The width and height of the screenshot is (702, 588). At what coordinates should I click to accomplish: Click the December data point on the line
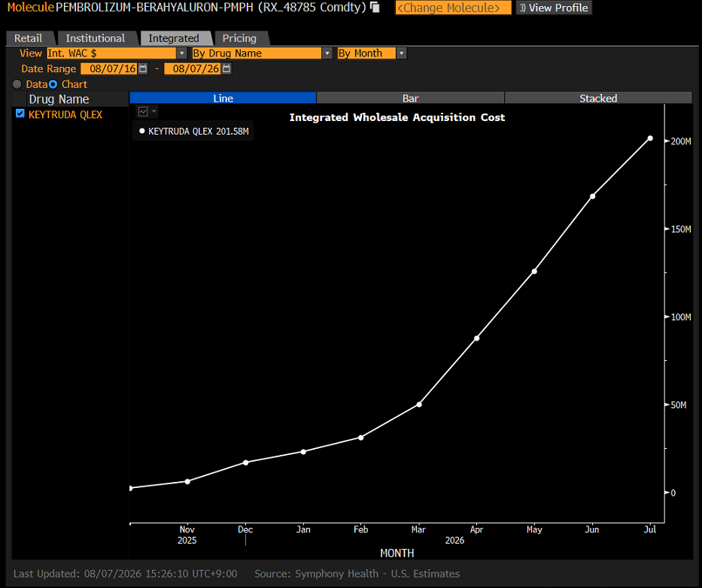(245, 462)
